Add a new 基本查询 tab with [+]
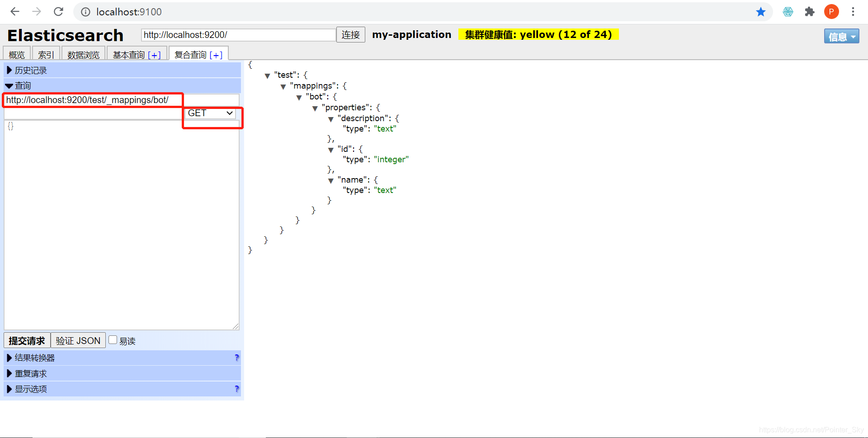Image resolution: width=868 pixels, height=438 pixels. tap(155, 55)
